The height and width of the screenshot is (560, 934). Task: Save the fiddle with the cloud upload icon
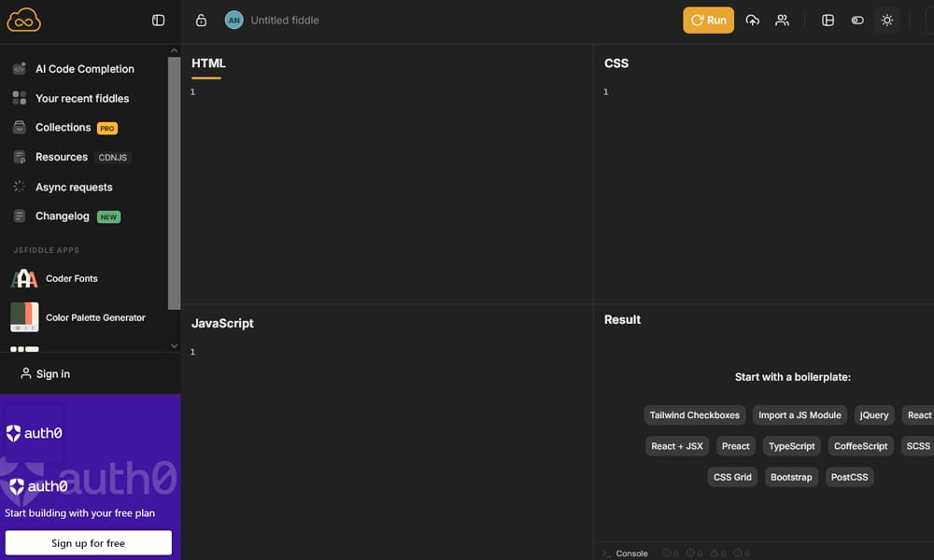pos(752,21)
